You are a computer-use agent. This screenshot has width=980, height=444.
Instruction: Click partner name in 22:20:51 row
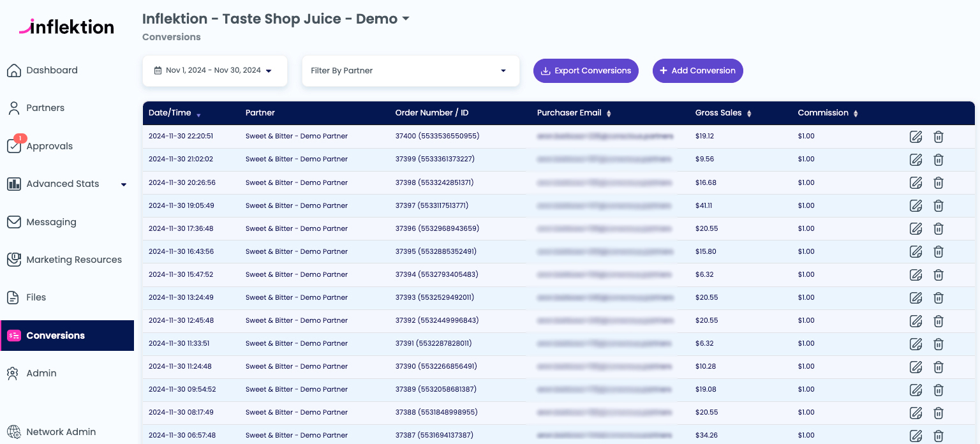tap(297, 137)
